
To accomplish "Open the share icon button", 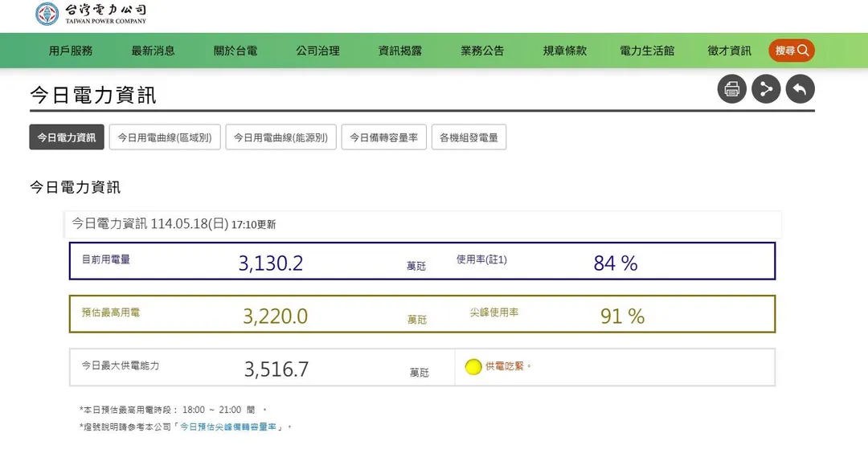I will pos(766,89).
